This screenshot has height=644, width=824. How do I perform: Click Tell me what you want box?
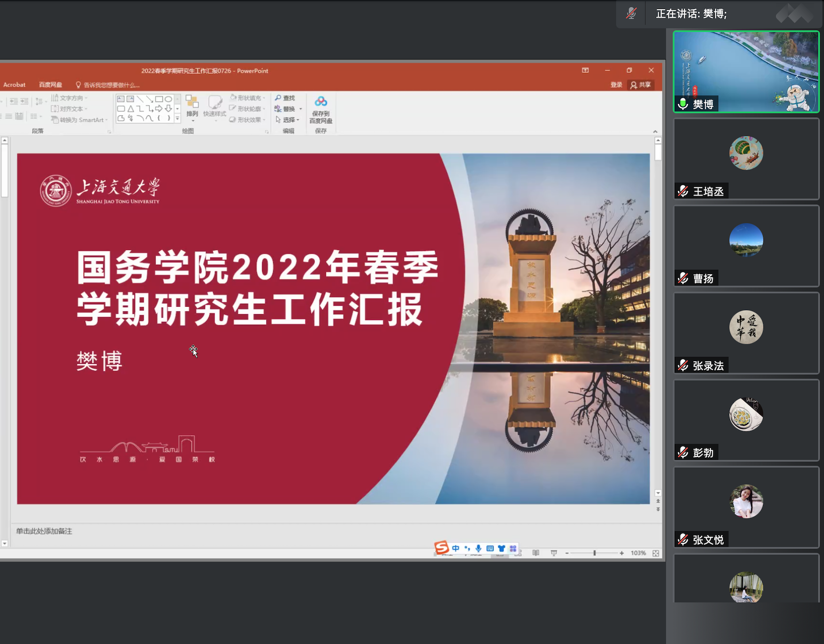(x=108, y=85)
